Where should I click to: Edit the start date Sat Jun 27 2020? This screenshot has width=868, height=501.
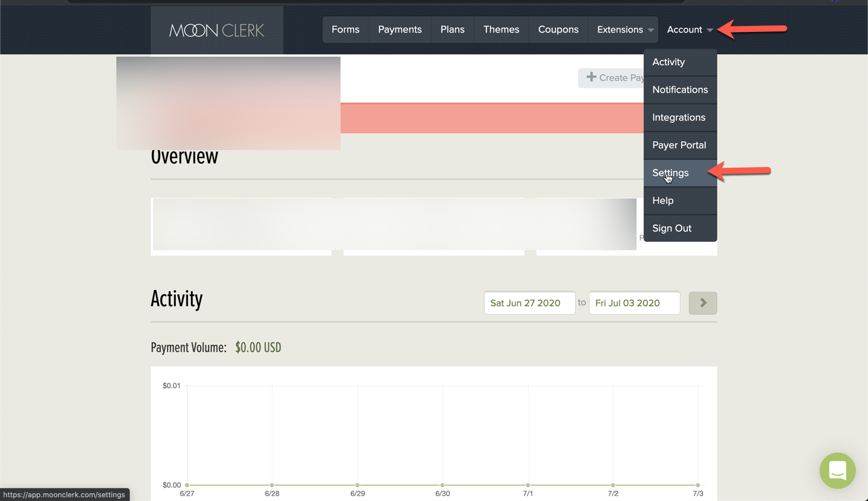pos(529,303)
